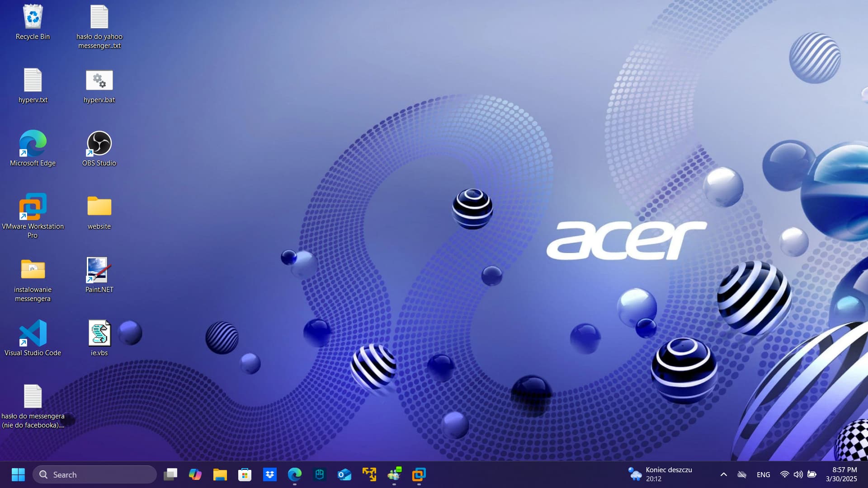Select Visual Studio Code desktop shortcut
Screen dimensions: 868x488
coord(33,339)
